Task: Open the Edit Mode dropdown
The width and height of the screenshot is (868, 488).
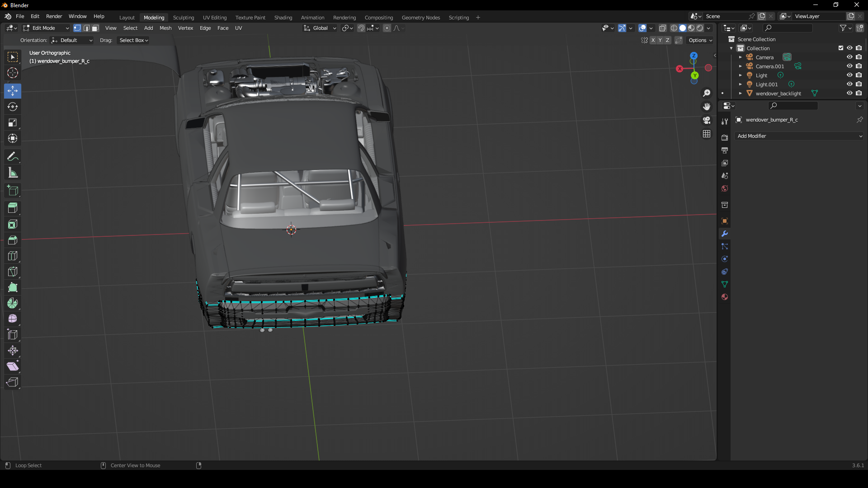Action: click(46, 28)
